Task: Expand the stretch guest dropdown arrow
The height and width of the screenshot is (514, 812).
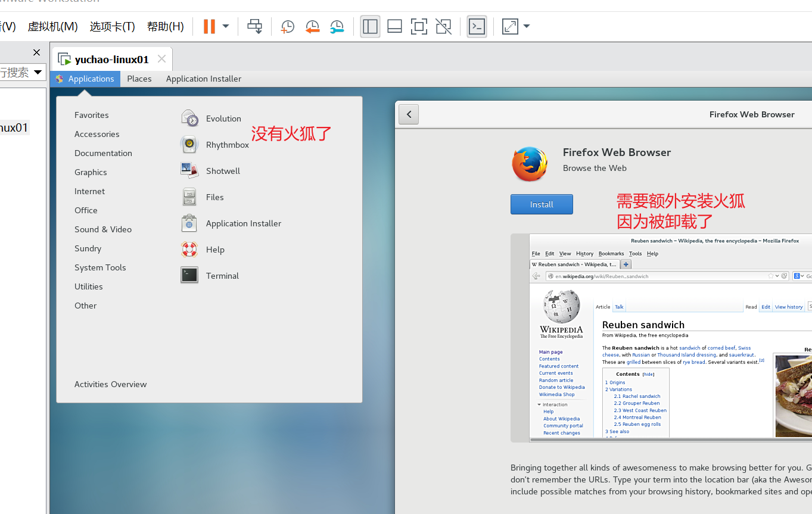Action: tap(527, 26)
